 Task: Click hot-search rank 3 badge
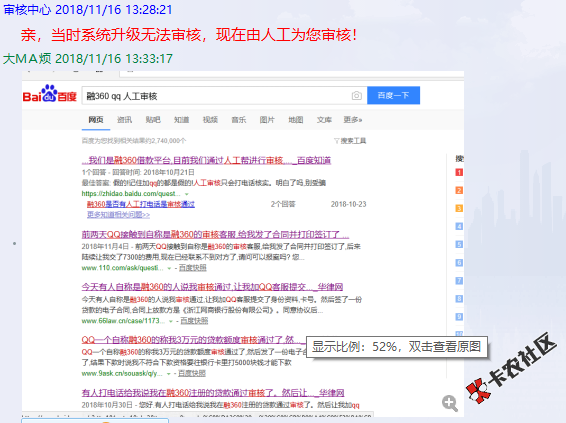click(x=459, y=209)
